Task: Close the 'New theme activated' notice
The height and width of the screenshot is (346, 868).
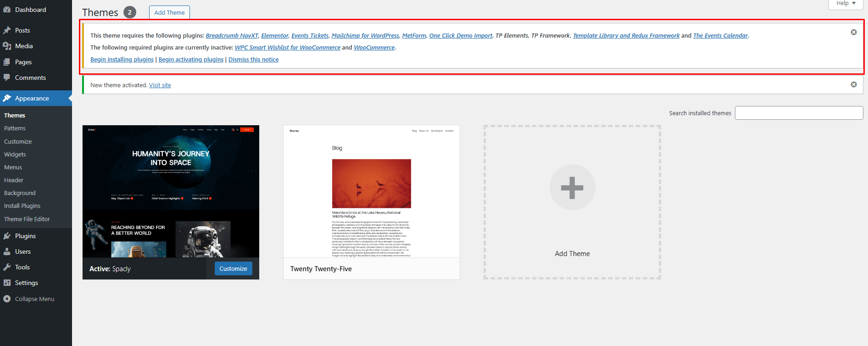Action: tap(854, 84)
